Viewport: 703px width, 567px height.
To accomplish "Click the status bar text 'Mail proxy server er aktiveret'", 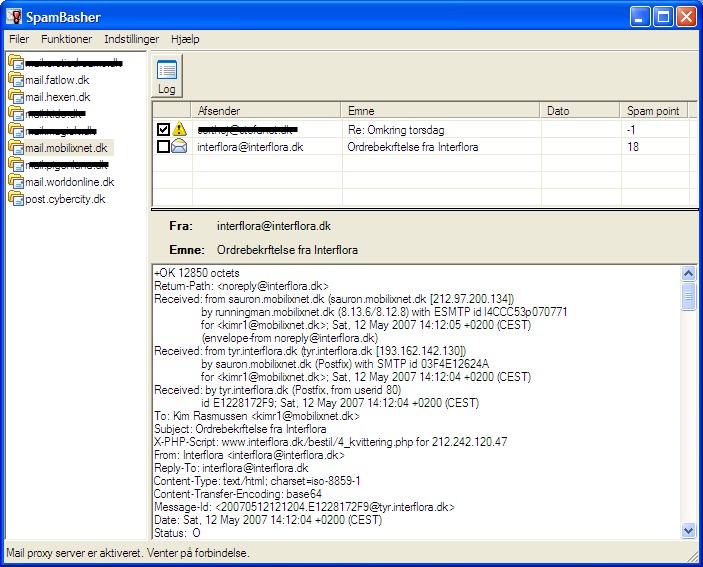I will click(x=74, y=553).
